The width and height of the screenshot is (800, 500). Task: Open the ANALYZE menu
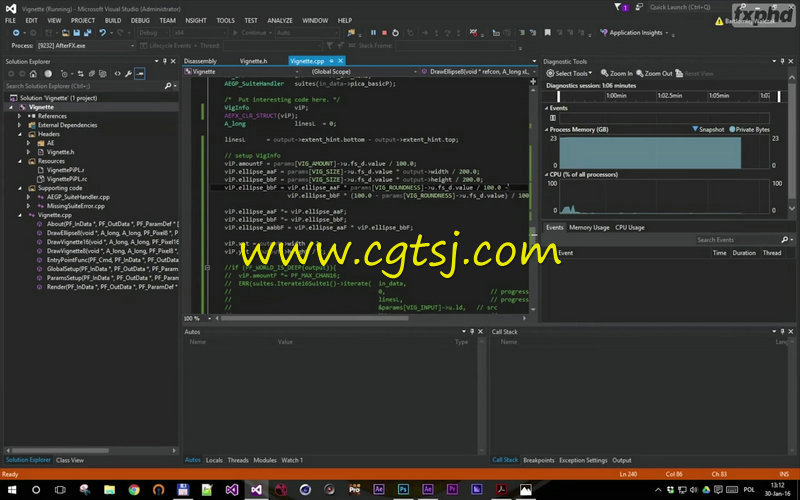click(280, 20)
